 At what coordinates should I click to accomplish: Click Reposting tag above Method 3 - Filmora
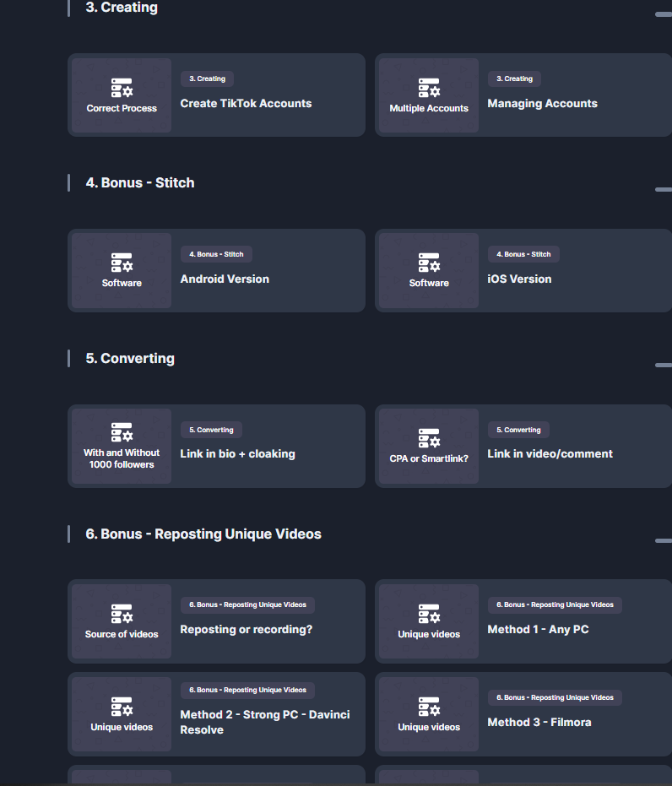point(555,697)
